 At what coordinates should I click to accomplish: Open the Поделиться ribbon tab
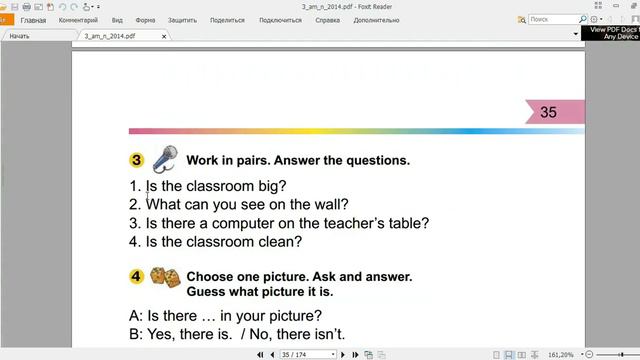227,20
